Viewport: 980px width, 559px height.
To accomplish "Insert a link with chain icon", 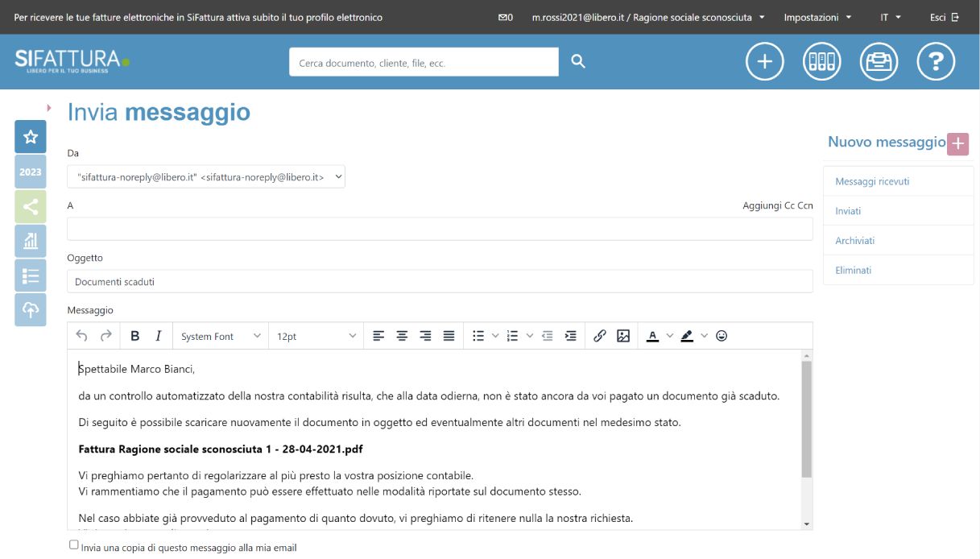I will coord(600,336).
